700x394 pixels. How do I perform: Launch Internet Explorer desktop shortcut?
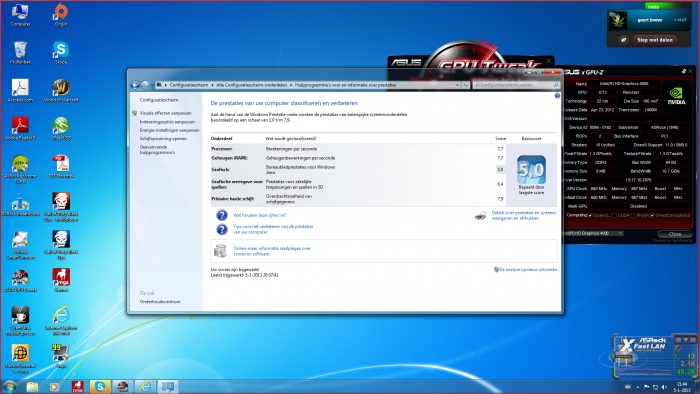pos(61,320)
